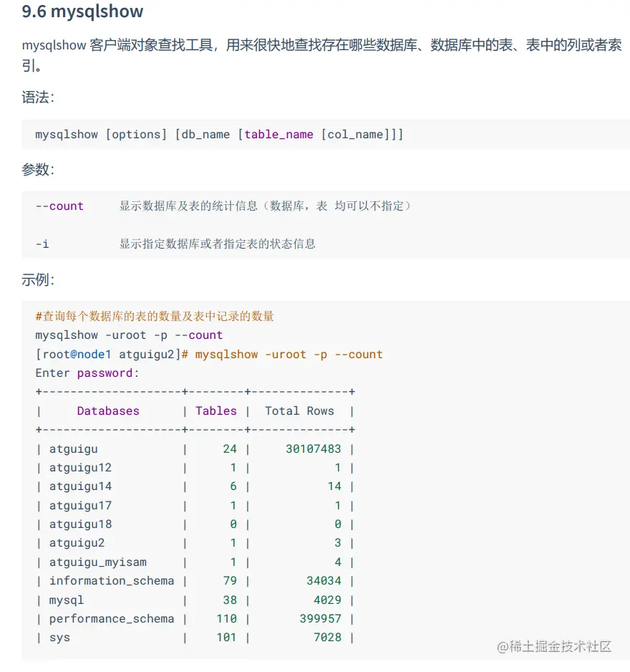Screen dimensions: 630x672
Task: Click the tables count "110" for performance_schema
Action: [x=226, y=619]
